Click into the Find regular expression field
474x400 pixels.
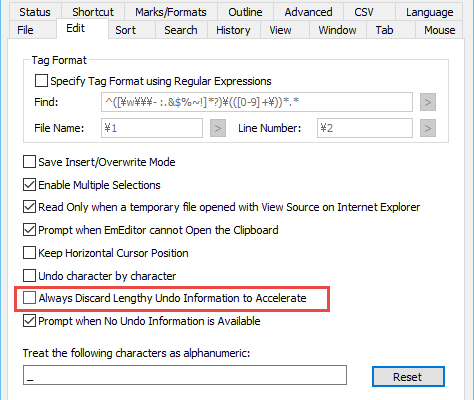(x=257, y=102)
